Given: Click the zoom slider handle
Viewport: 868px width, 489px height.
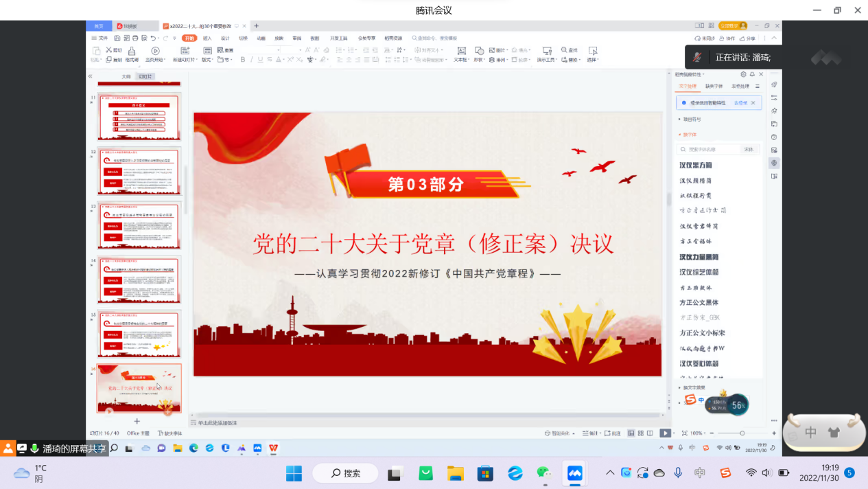Looking at the screenshot, I should (742, 433).
